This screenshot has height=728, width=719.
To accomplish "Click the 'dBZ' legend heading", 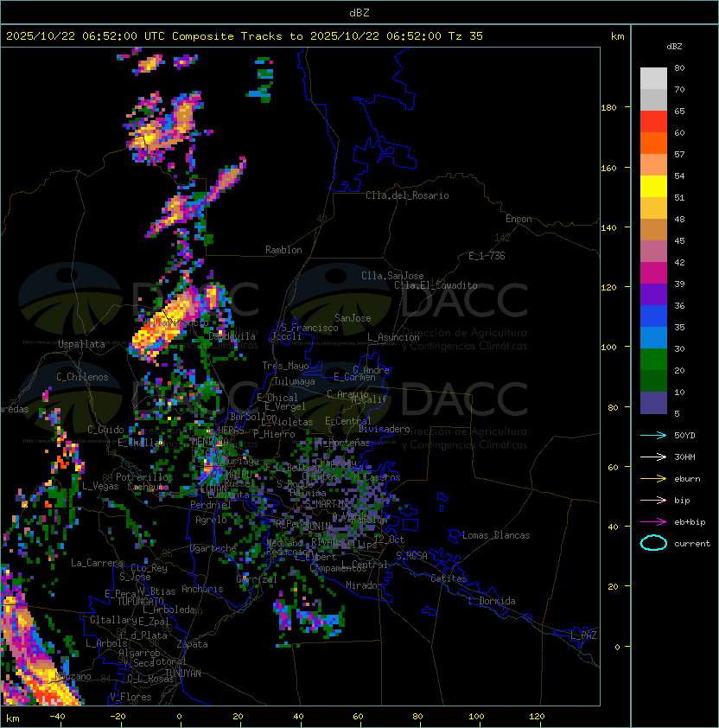I will 674,47.
